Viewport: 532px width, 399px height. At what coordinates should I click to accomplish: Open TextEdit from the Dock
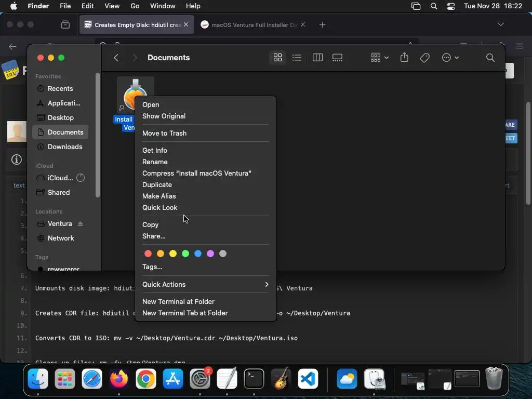[x=227, y=379]
